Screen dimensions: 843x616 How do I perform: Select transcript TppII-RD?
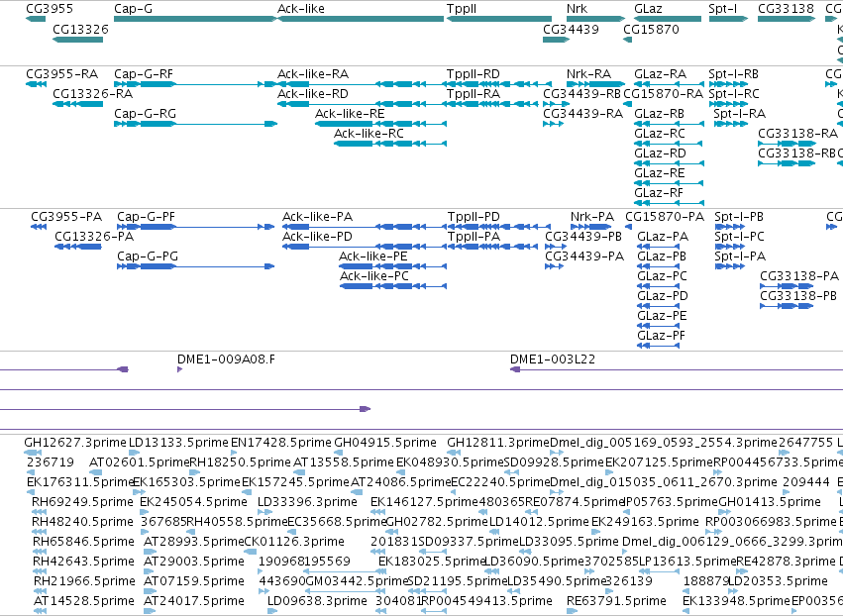pyautogui.click(x=474, y=73)
